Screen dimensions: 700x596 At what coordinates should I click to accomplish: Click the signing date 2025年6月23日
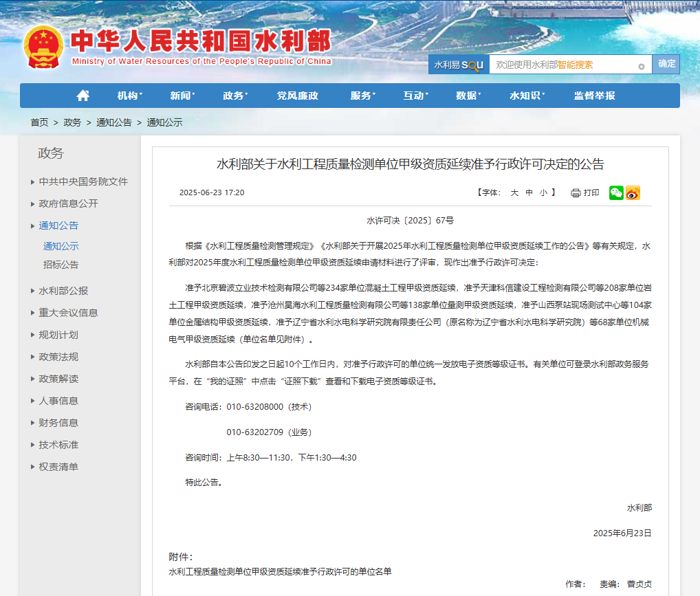(622, 533)
